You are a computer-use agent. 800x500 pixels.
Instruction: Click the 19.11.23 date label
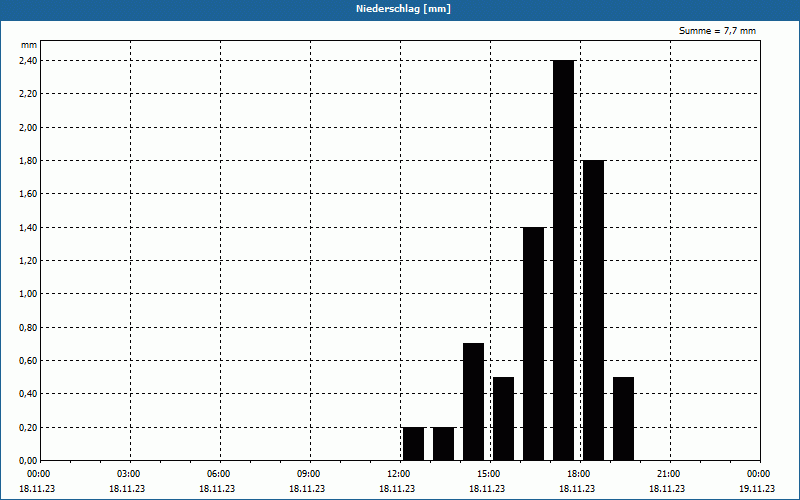click(x=757, y=488)
